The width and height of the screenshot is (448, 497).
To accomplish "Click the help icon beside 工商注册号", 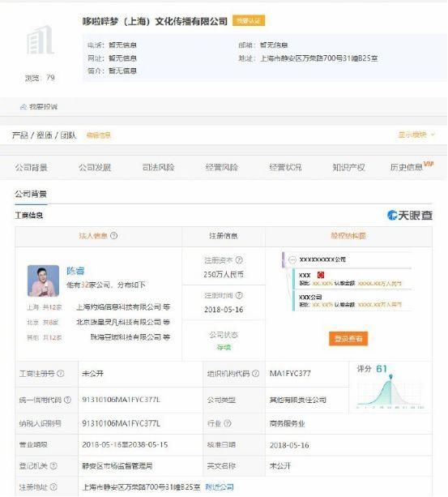I will point(60,374).
